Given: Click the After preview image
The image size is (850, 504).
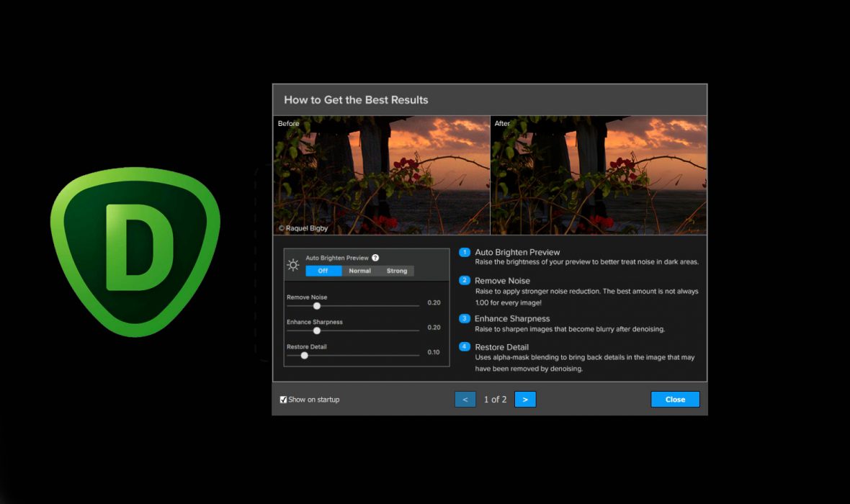Looking at the screenshot, I should pos(599,175).
